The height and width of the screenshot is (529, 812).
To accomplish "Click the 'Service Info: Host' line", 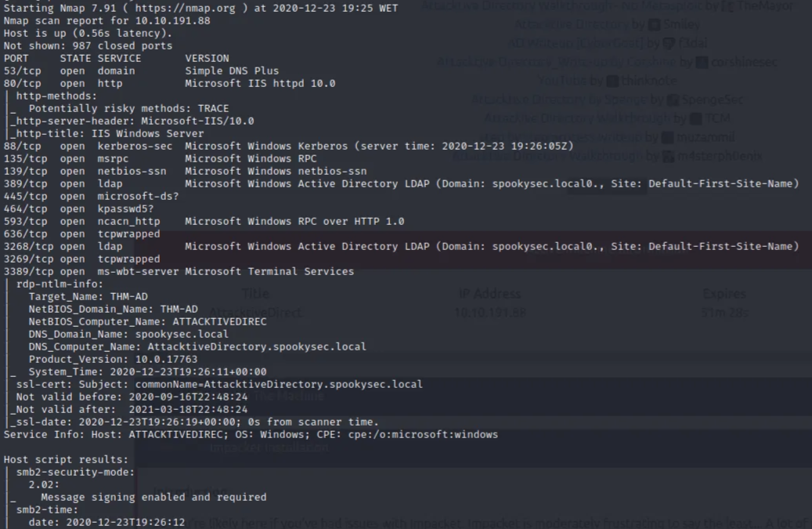I will coord(251,435).
